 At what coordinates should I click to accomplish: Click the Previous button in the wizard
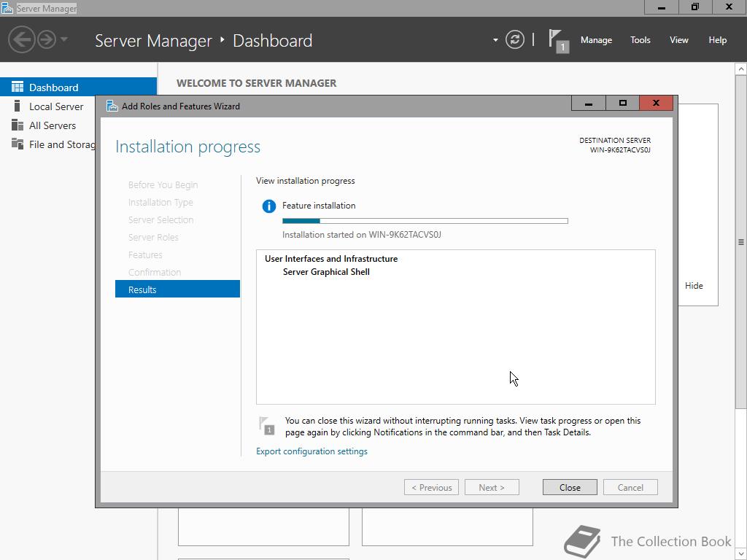pos(432,487)
